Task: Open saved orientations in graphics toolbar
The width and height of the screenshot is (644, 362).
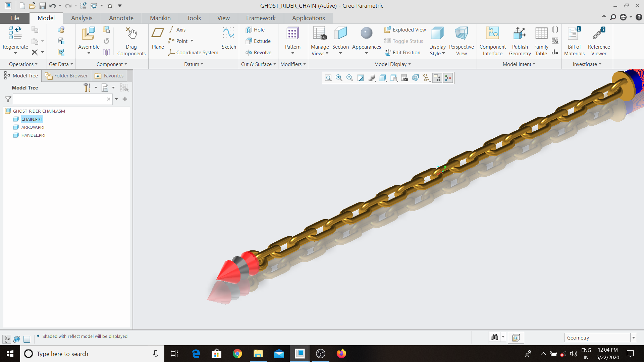Action: coord(393,78)
